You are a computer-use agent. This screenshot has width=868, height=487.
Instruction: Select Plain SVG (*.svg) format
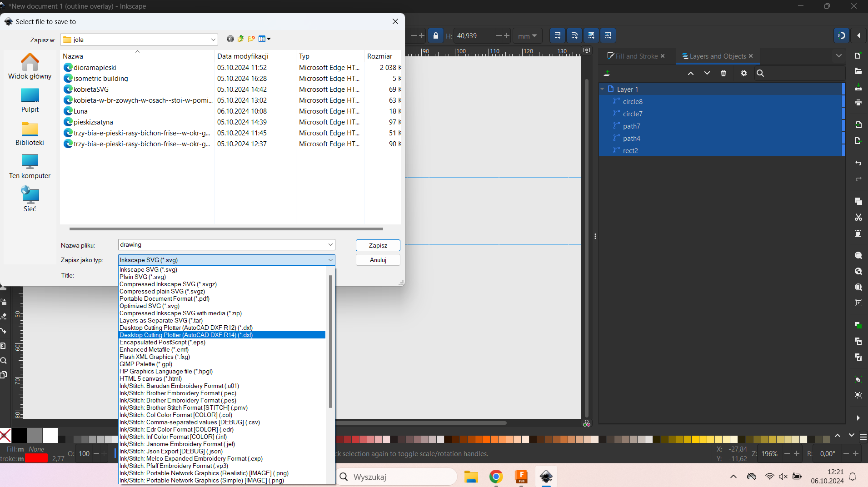click(x=143, y=277)
